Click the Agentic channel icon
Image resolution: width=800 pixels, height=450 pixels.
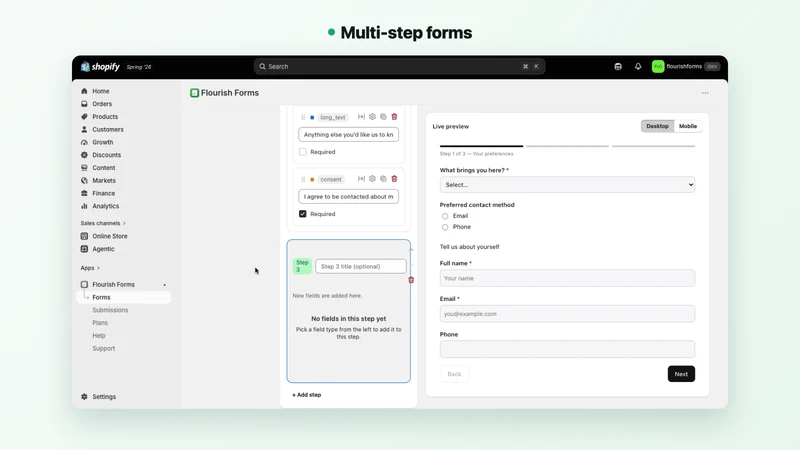pyautogui.click(x=84, y=248)
